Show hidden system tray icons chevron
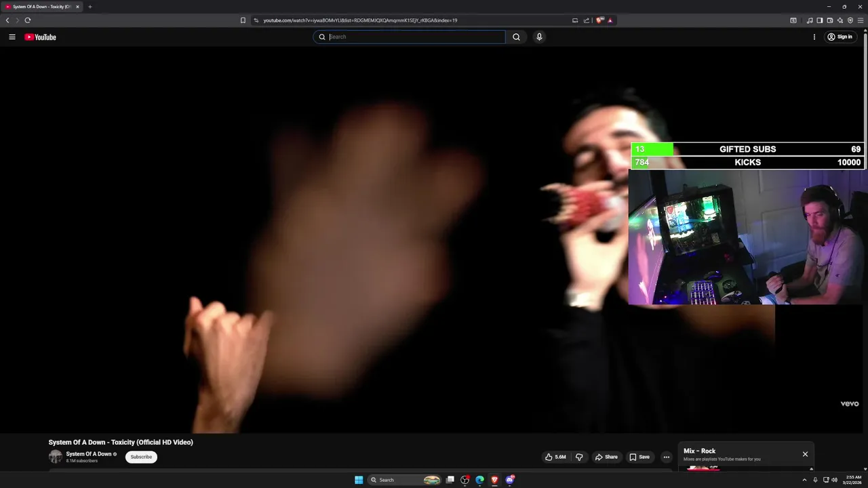The height and width of the screenshot is (488, 868). click(x=805, y=480)
